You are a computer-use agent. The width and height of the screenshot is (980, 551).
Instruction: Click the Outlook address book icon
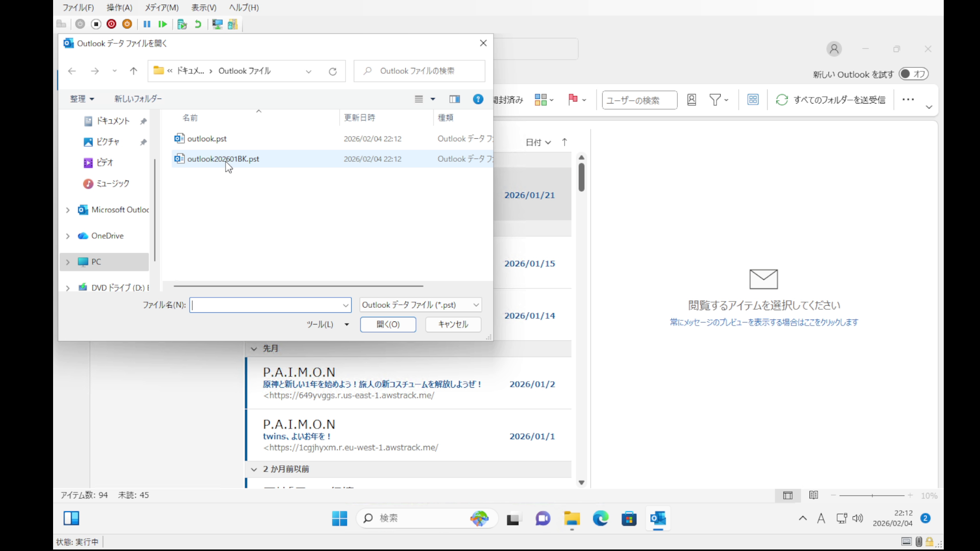692,100
